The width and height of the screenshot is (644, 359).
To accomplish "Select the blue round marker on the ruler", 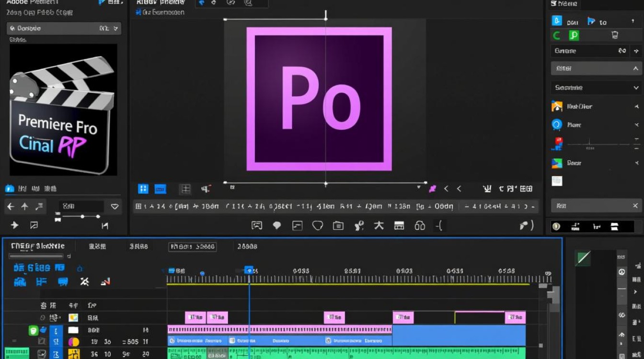I will (202, 273).
